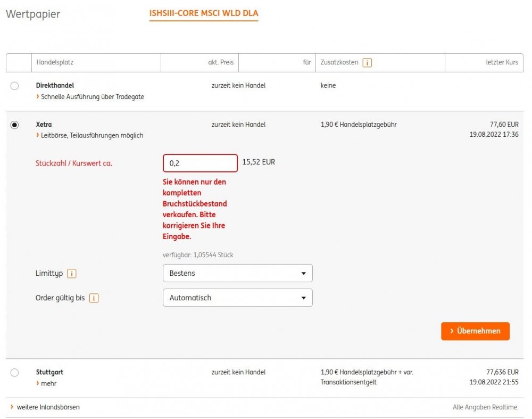
Task: Select the Stuttgart radio button
Action: point(14,373)
